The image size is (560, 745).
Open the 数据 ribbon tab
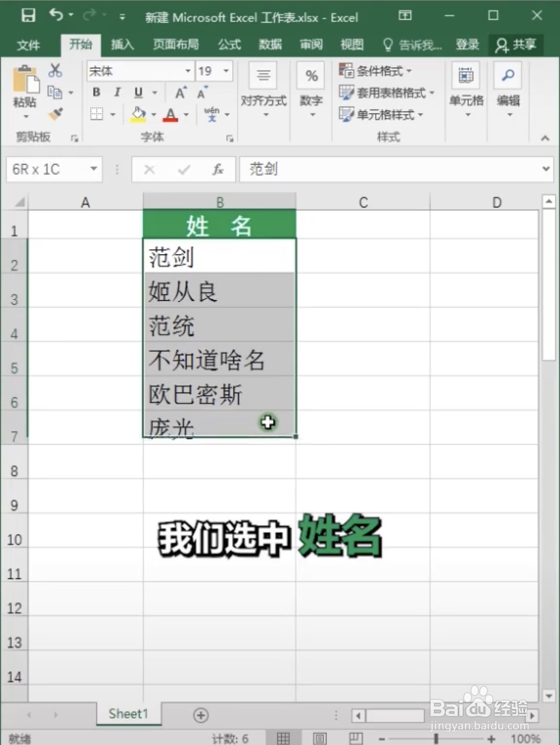pos(269,45)
